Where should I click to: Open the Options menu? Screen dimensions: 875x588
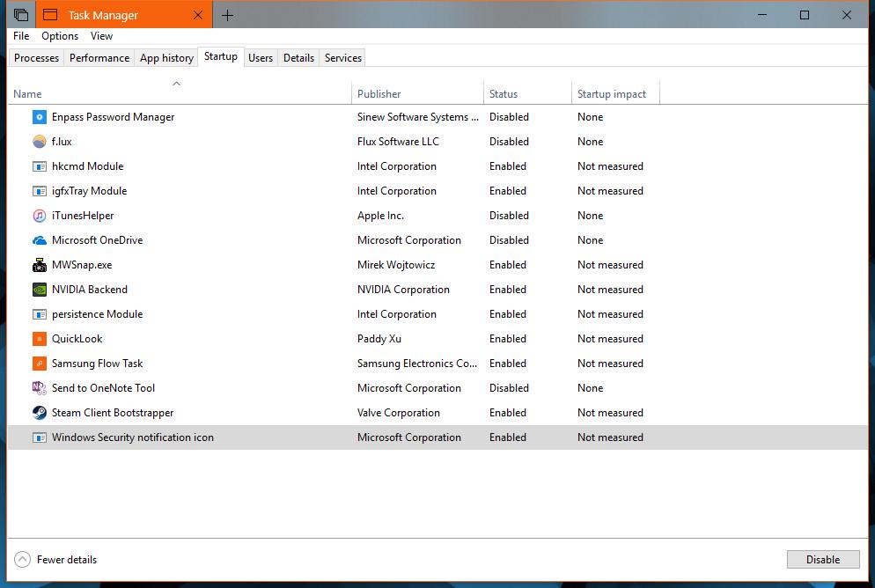pos(60,36)
